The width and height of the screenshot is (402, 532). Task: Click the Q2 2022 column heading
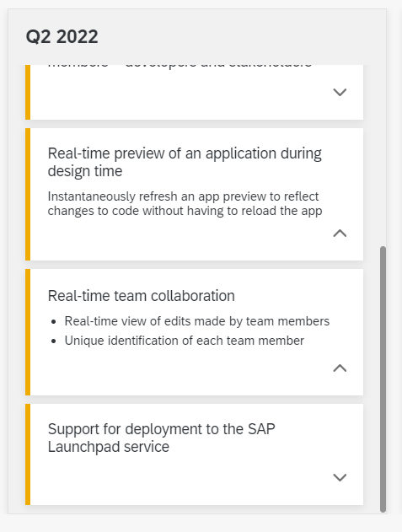tap(62, 36)
